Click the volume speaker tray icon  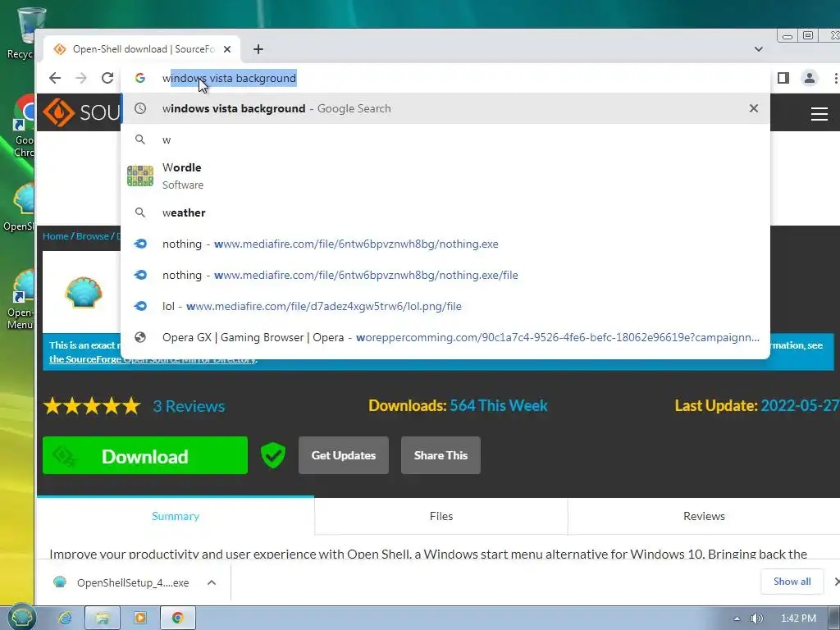[756, 619]
